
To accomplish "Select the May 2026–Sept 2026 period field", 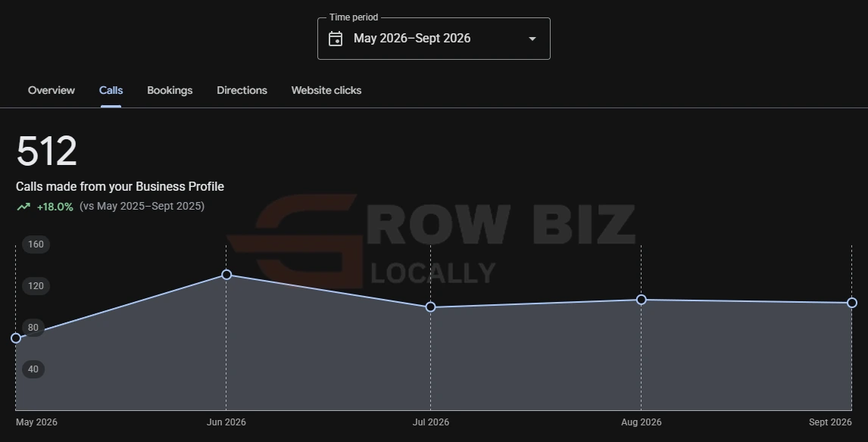I will click(433, 39).
